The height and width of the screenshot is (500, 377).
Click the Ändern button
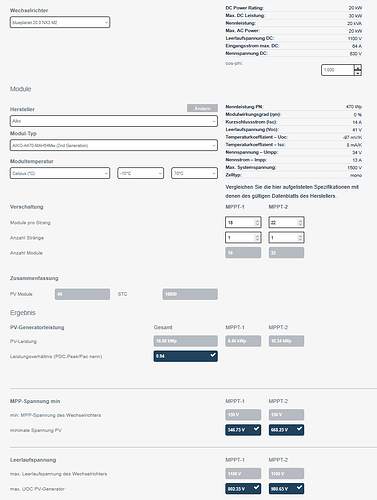point(202,108)
